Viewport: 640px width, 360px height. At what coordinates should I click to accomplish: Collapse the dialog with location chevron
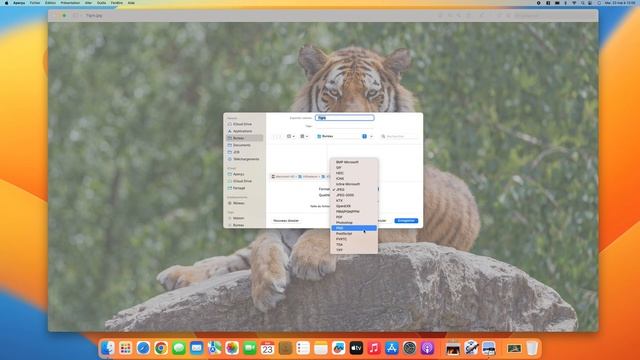tap(371, 136)
